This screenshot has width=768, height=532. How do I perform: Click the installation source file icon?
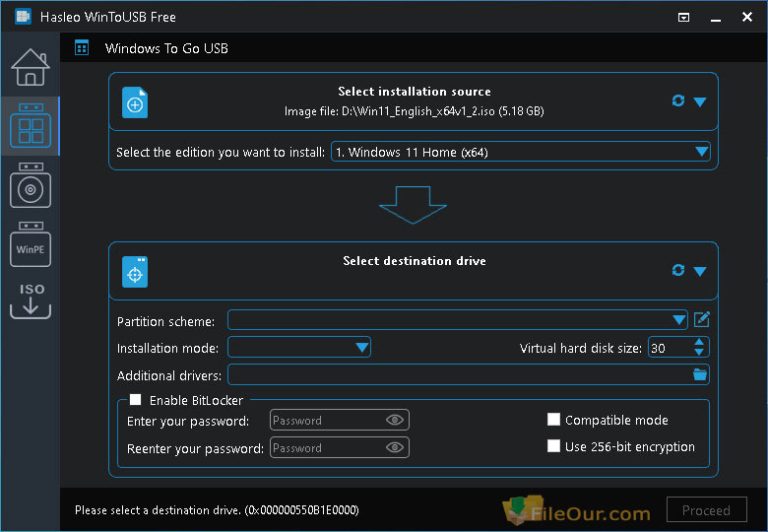135,102
